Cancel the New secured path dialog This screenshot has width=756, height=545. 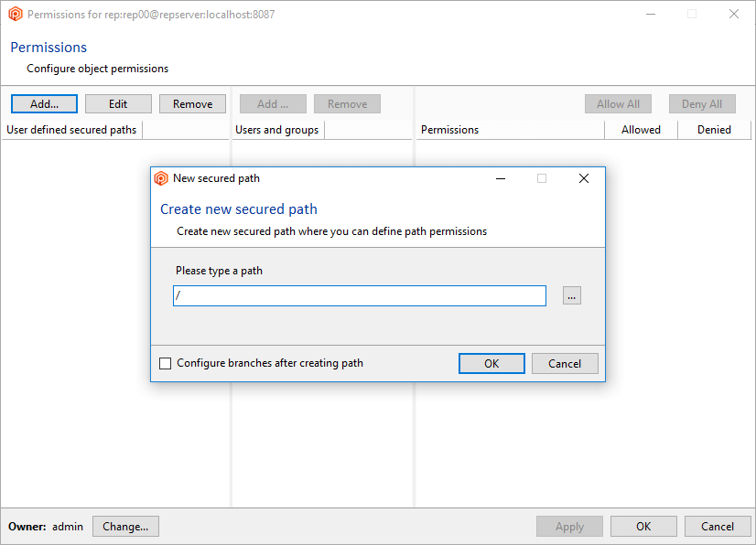pyautogui.click(x=565, y=363)
